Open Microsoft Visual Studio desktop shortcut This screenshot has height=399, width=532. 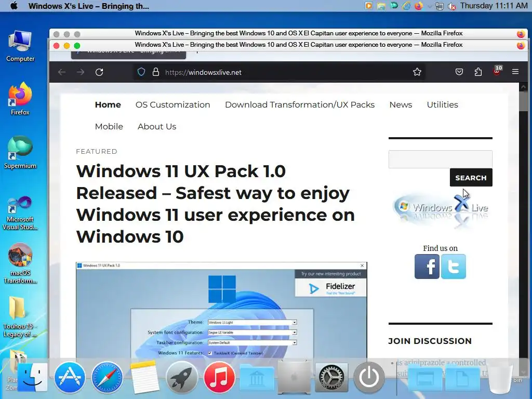(20, 213)
